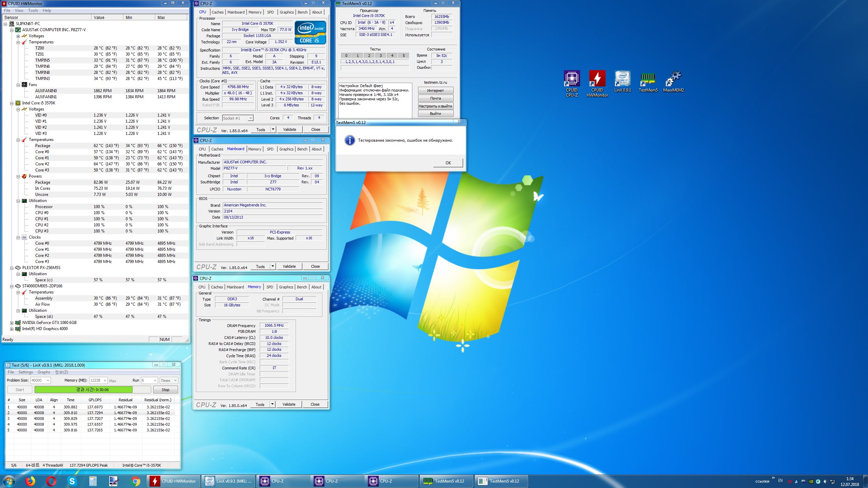
Task: Open the CPUID HWMonitor desktop shortcut
Action: click(597, 83)
